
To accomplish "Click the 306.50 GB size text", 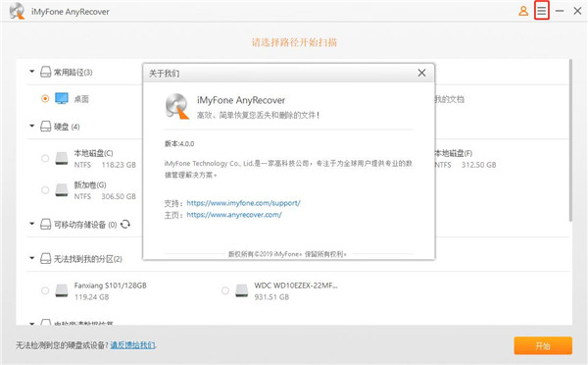I will click(x=119, y=196).
